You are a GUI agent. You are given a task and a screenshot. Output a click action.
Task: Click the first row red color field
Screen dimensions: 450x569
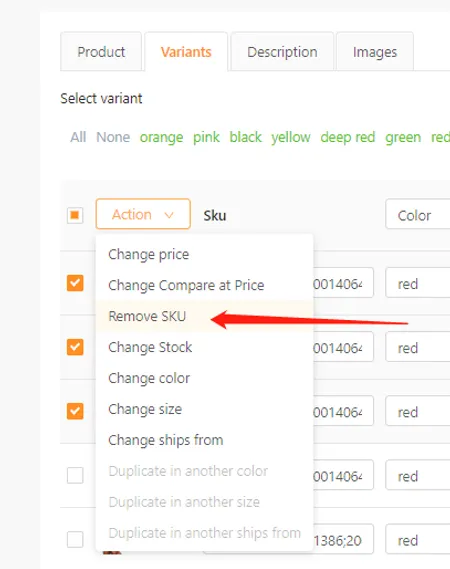tap(418, 283)
